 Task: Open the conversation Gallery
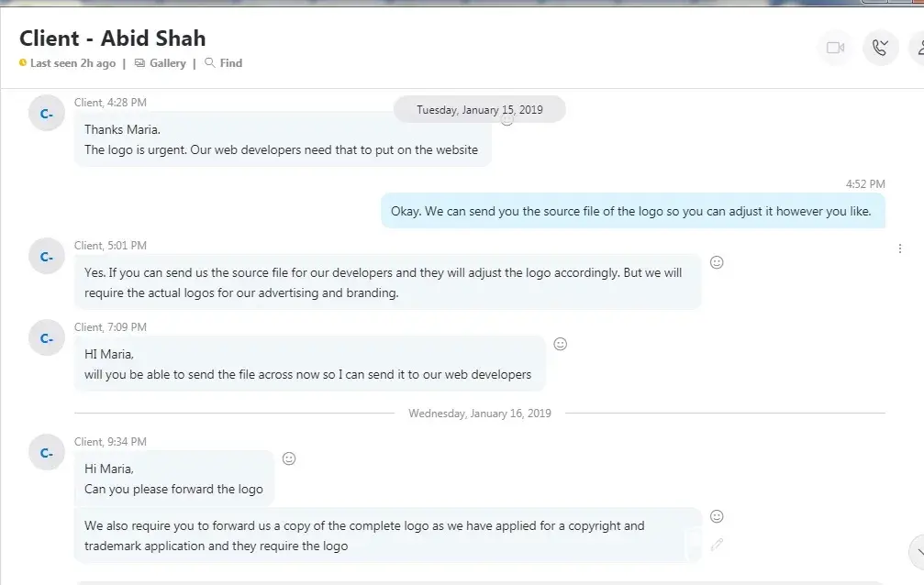click(161, 63)
